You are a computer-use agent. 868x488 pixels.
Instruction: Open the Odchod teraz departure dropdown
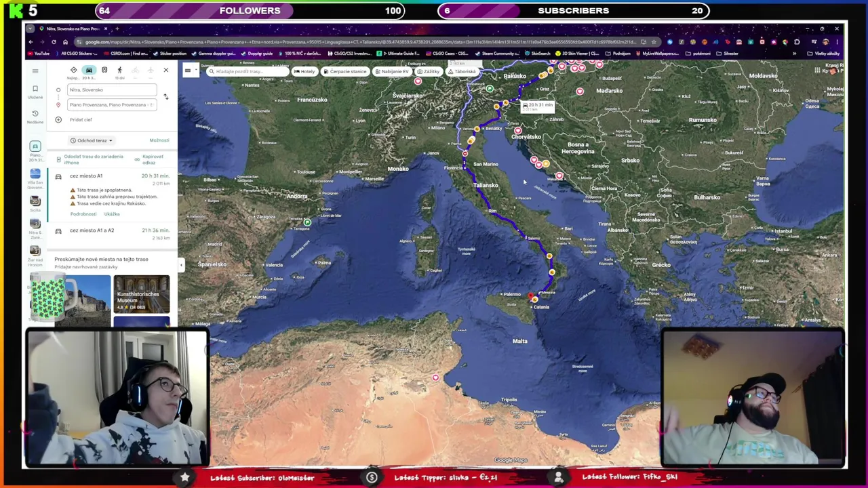pos(92,140)
